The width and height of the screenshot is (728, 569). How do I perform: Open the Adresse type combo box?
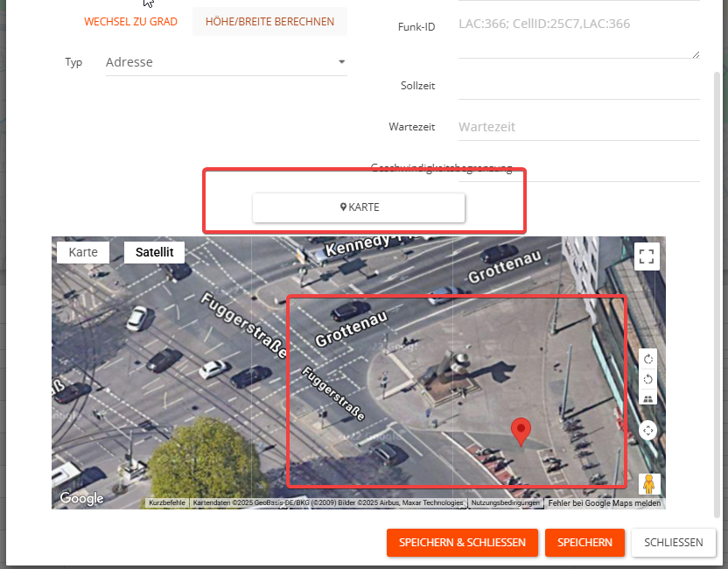[x=219, y=62]
